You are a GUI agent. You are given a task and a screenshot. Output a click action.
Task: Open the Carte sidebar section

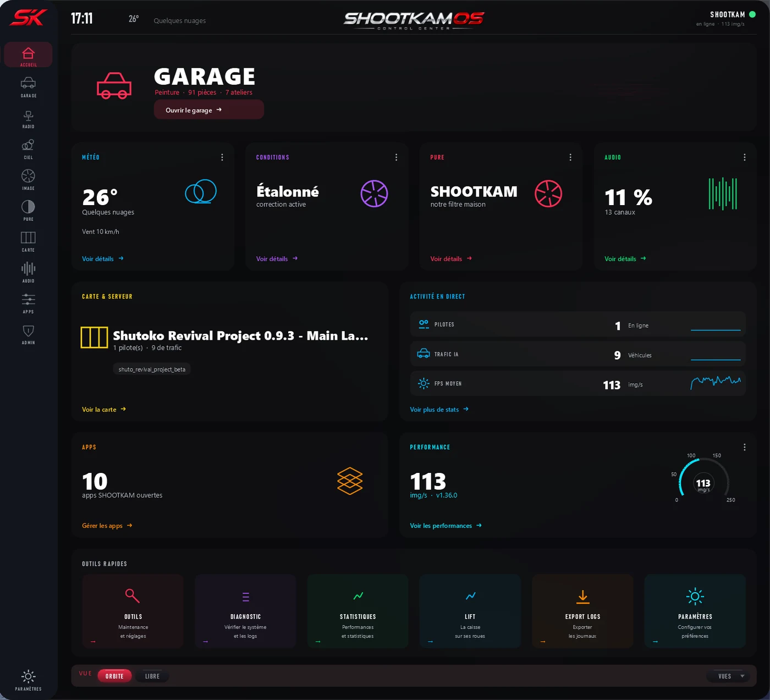tap(28, 241)
